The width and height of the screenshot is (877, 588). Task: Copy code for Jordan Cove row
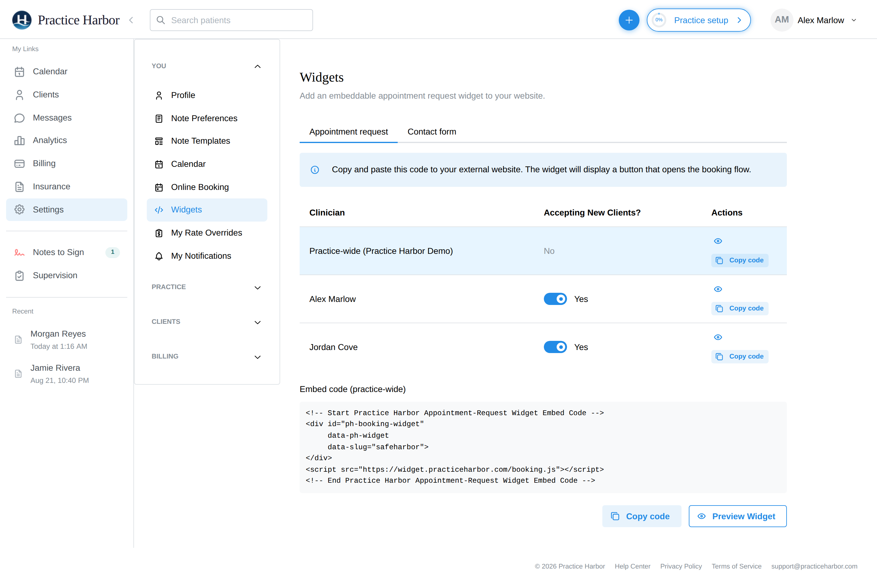point(739,356)
